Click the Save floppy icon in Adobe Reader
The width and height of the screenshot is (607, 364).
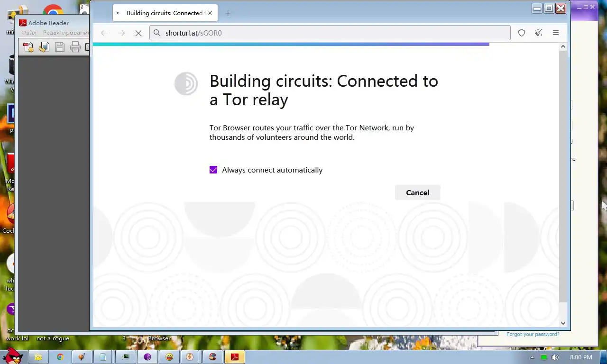pos(60,47)
